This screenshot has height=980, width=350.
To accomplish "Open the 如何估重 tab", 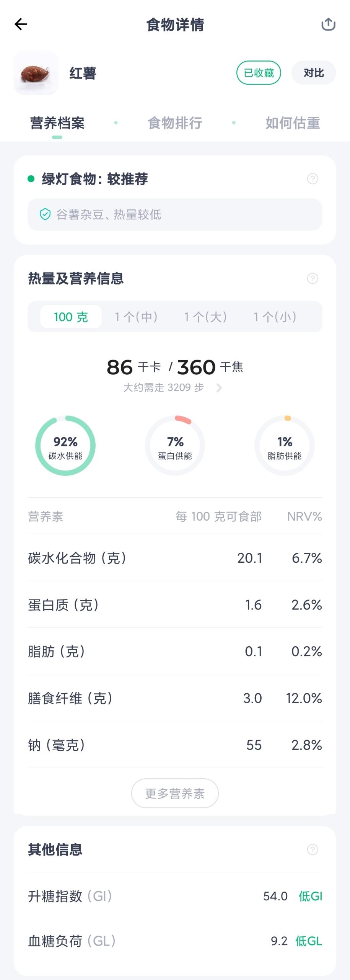I will click(293, 123).
